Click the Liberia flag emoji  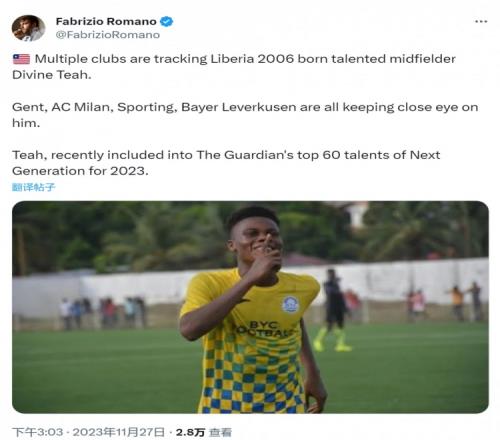tap(21, 59)
